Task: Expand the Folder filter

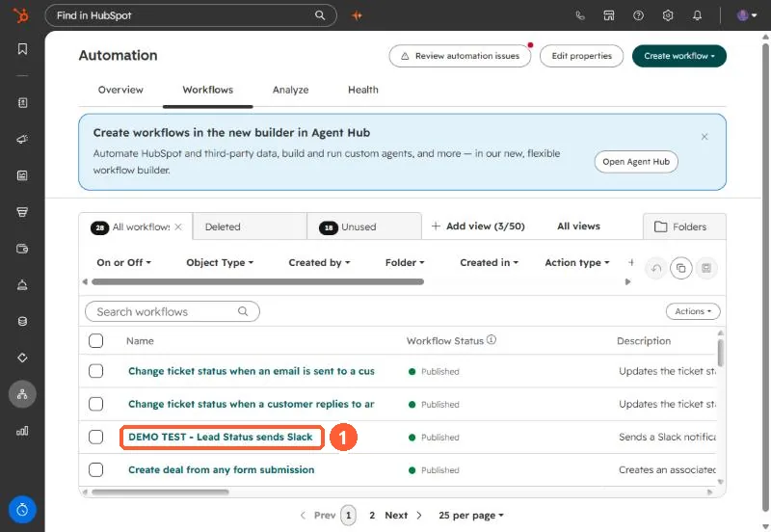Action: point(405,262)
